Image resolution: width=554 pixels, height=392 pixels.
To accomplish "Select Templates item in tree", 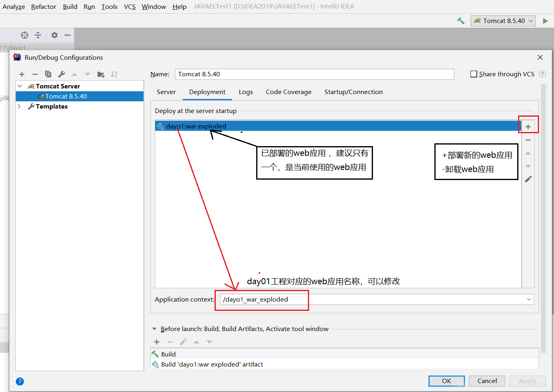I will tap(52, 107).
